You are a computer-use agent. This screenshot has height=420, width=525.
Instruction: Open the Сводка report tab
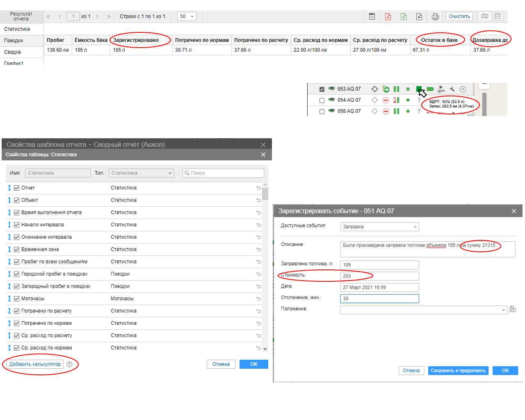13,52
